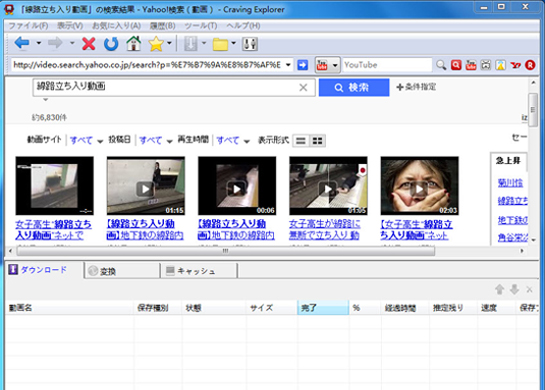Image resolution: width=545 pixels, height=390 pixels.
Task: Expand folder button dropdown arrow
Action: (x=234, y=43)
